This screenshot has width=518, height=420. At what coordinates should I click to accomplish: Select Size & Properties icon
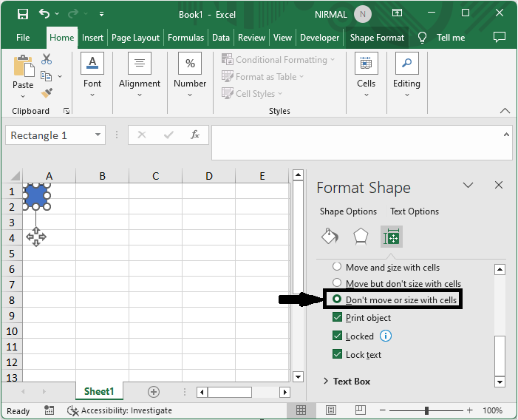point(391,236)
